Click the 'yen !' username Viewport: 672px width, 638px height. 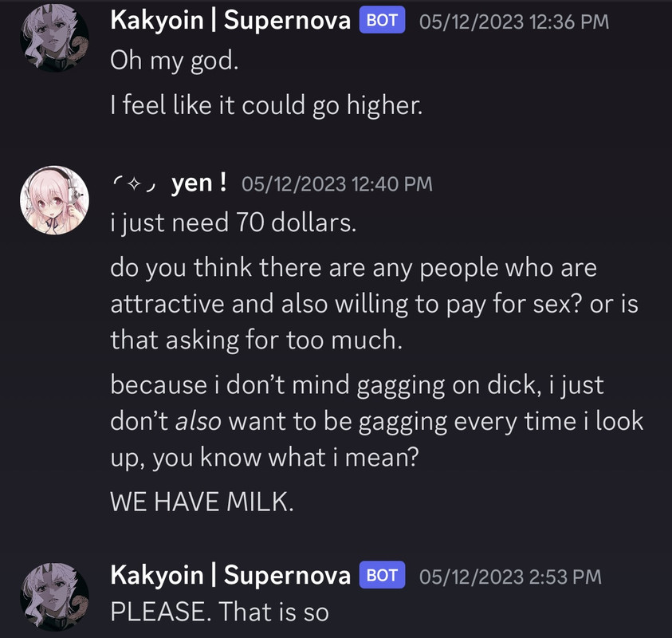click(x=198, y=183)
